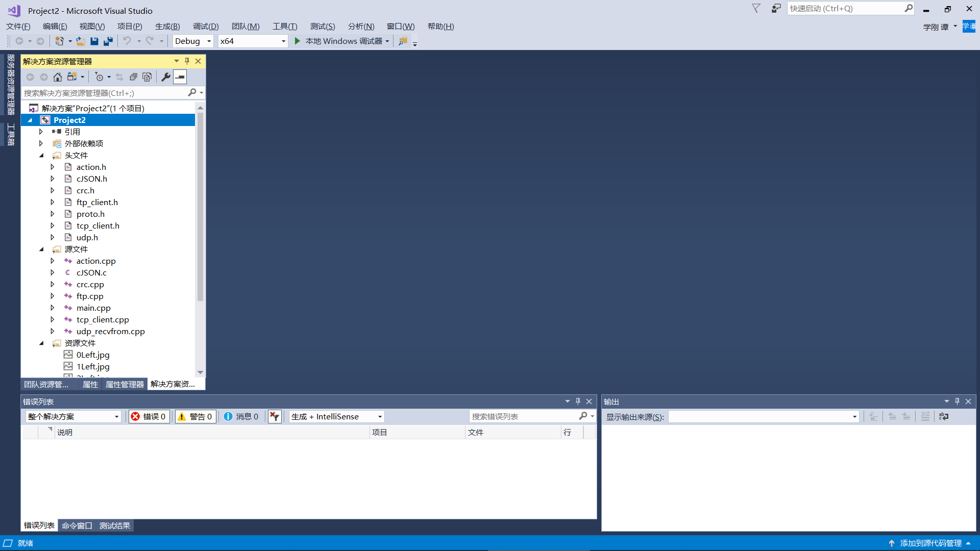Viewport: 980px width, 551px height.
Task: Click Solution Explorer Home icon
Action: (58, 77)
